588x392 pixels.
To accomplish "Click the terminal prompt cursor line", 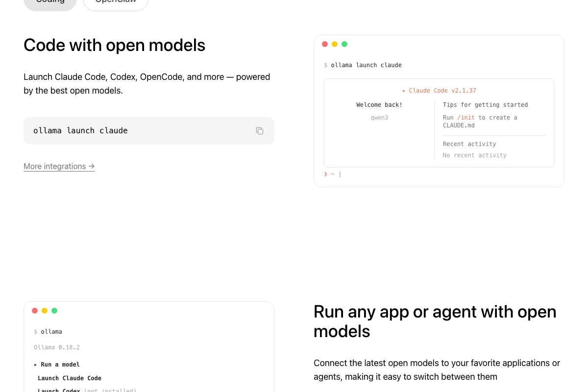I will 333,174.
